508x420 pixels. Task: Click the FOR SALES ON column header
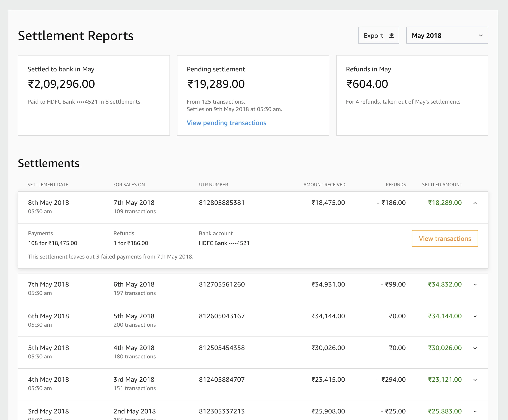(129, 185)
